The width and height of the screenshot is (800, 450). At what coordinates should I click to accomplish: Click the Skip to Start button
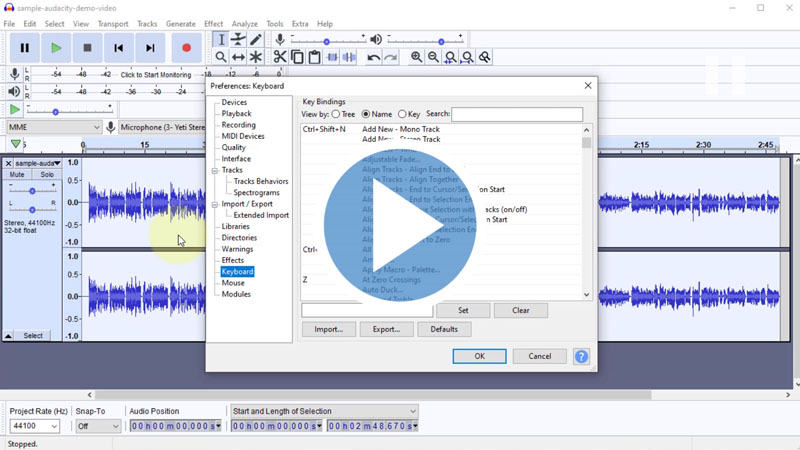[x=118, y=47]
